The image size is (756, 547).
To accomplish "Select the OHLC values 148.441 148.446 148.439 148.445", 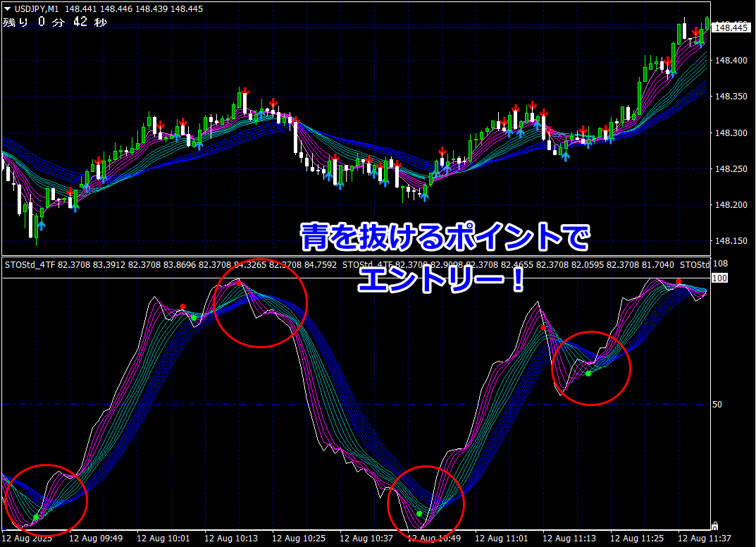I will (x=134, y=8).
